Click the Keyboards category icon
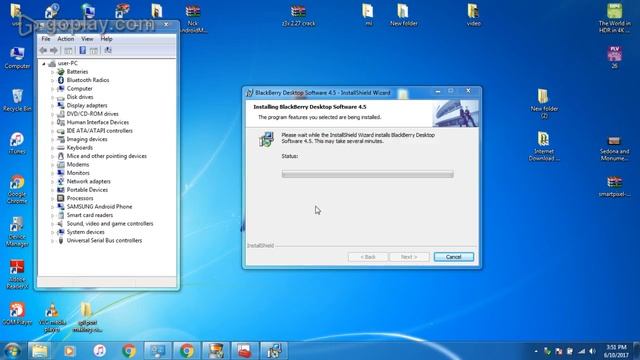The height and width of the screenshot is (360, 640). tap(60, 148)
